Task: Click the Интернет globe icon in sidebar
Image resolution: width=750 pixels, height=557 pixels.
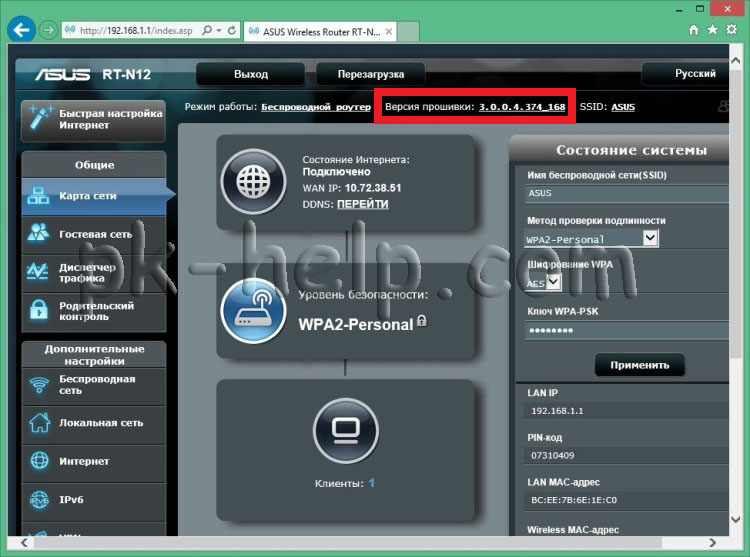Action: coord(39,460)
